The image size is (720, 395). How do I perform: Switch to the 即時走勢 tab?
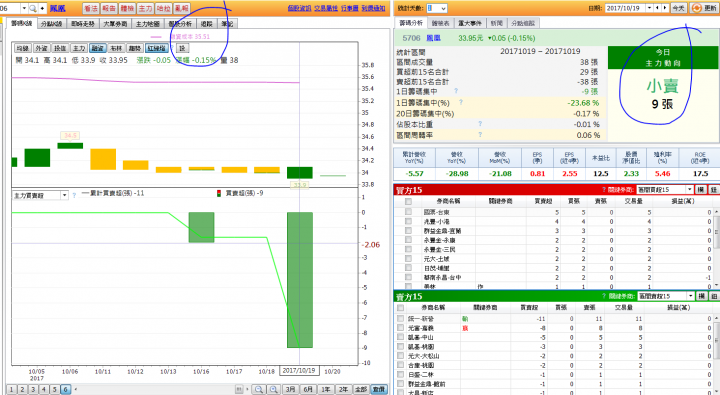[83, 23]
